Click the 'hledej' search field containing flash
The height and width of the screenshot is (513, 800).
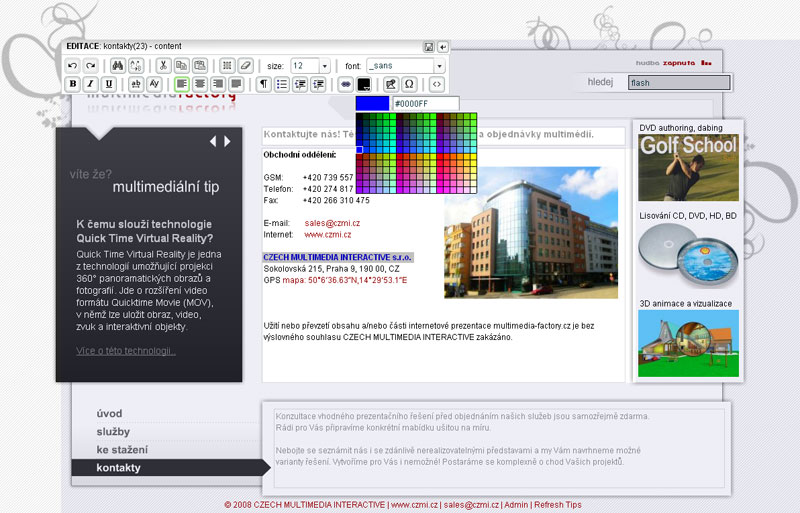pos(679,83)
